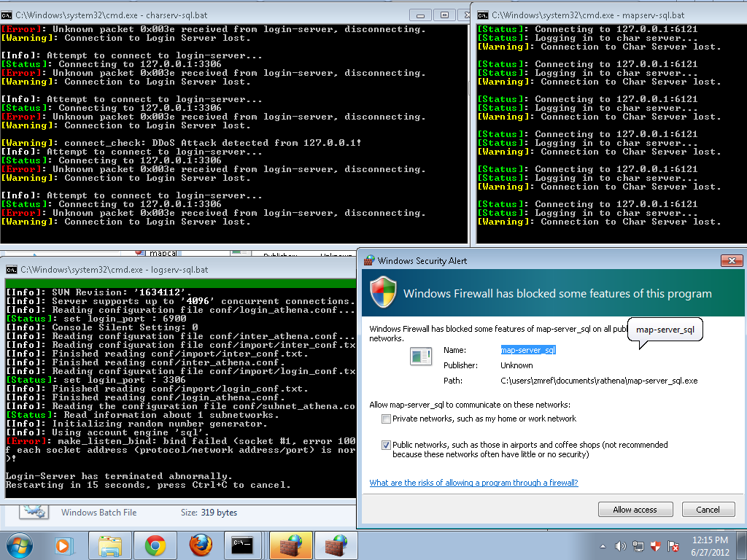Click the 'Login-Server has terminated abnormally' line
Viewport: 747px width, 560px height.
tap(119, 476)
